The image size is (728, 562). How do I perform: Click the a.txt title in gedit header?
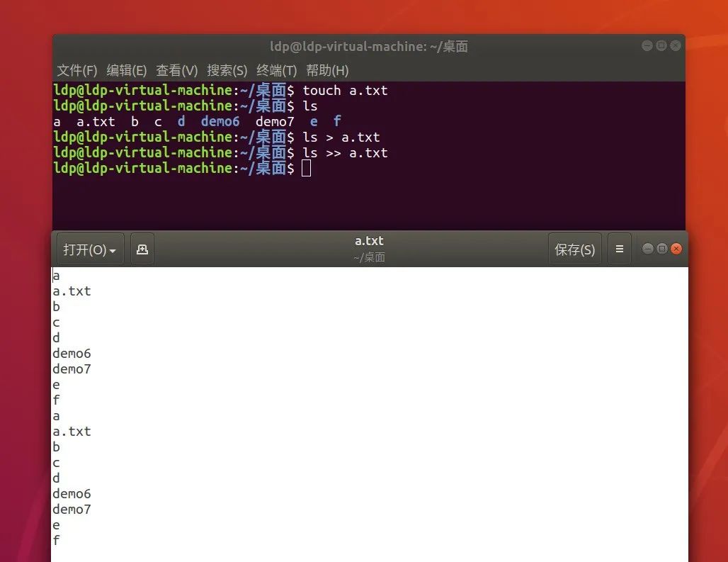pyautogui.click(x=369, y=240)
